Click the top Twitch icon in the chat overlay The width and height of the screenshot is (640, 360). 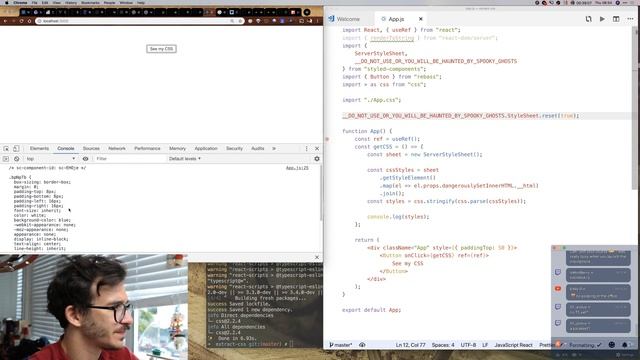[558, 272]
